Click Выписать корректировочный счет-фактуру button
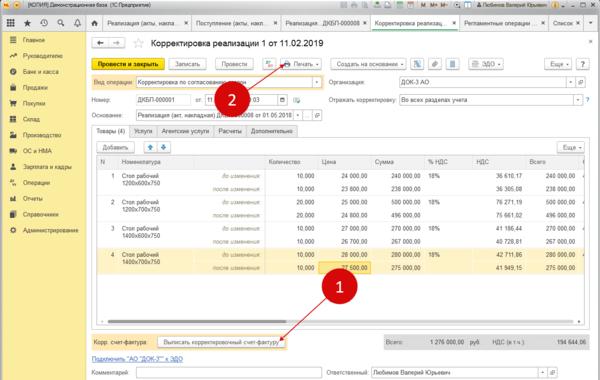600x380 pixels. 221,342
